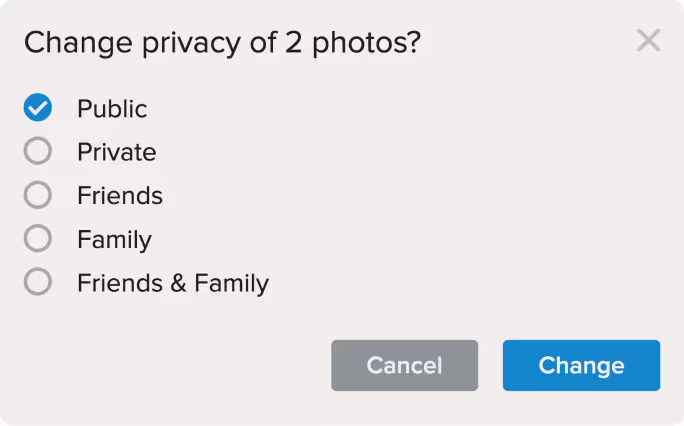
Task: Keep the Public privacy option selected
Action: coord(38,108)
